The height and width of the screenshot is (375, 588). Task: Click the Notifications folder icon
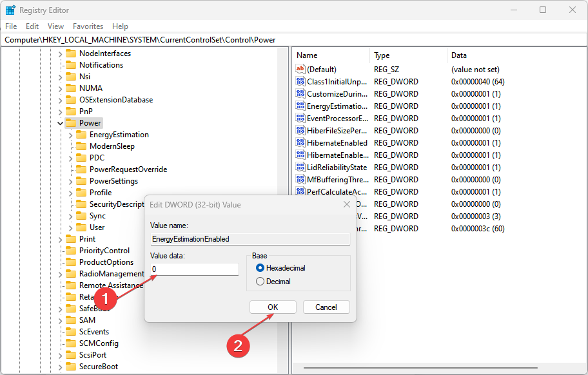point(71,65)
